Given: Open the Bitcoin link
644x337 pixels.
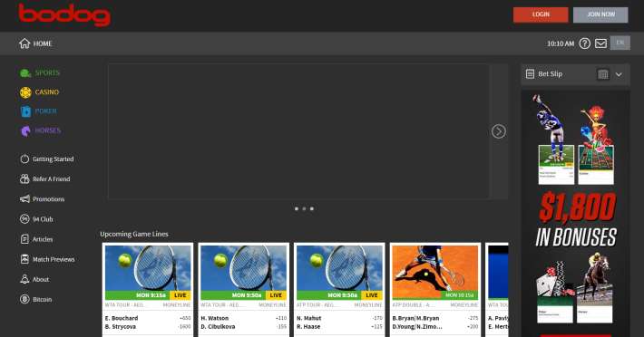Looking at the screenshot, I should click(43, 300).
